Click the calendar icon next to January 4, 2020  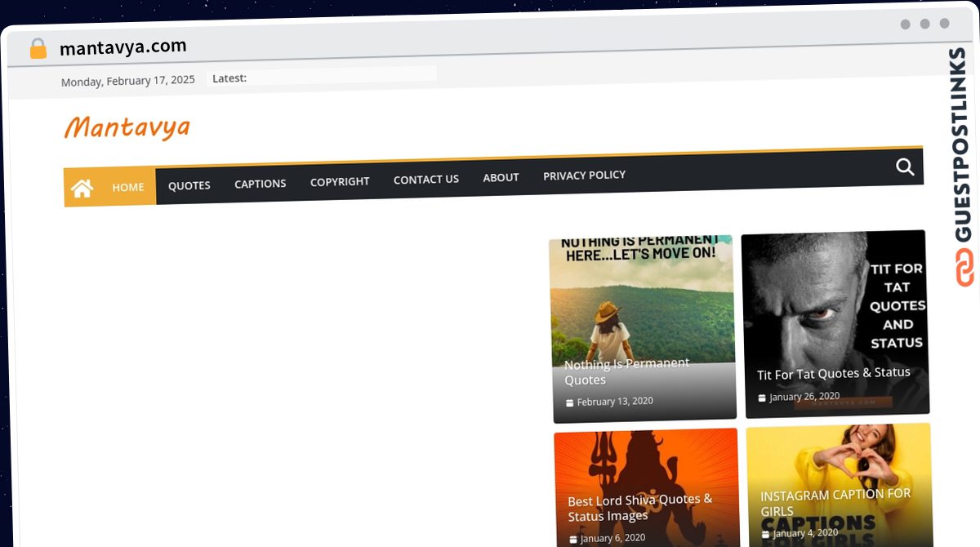765,535
